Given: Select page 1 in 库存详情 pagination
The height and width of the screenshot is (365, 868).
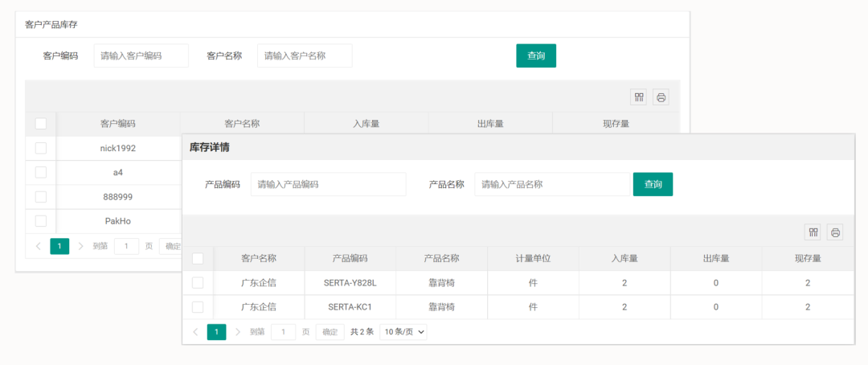Looking at the screenshot, I should point(216,332).
